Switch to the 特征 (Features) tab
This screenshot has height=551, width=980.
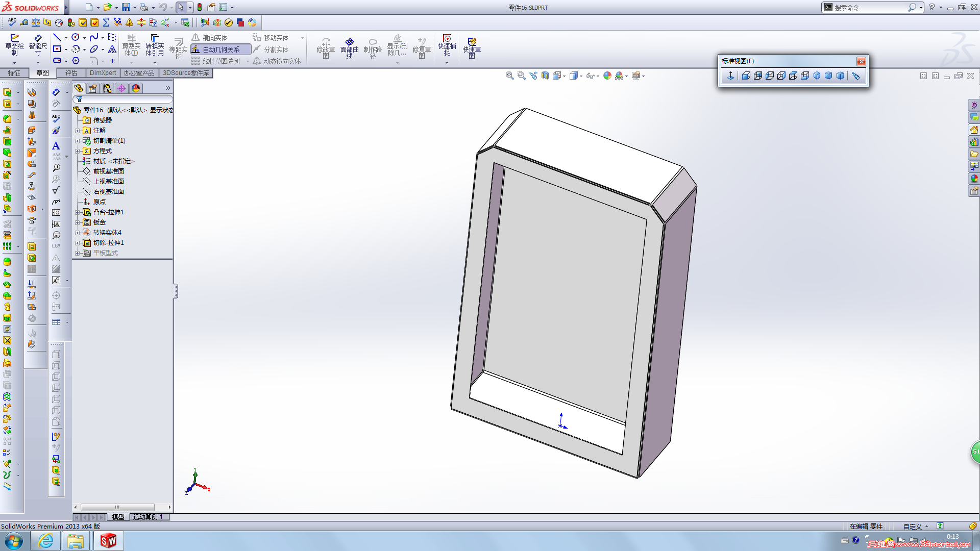[14, 73]
